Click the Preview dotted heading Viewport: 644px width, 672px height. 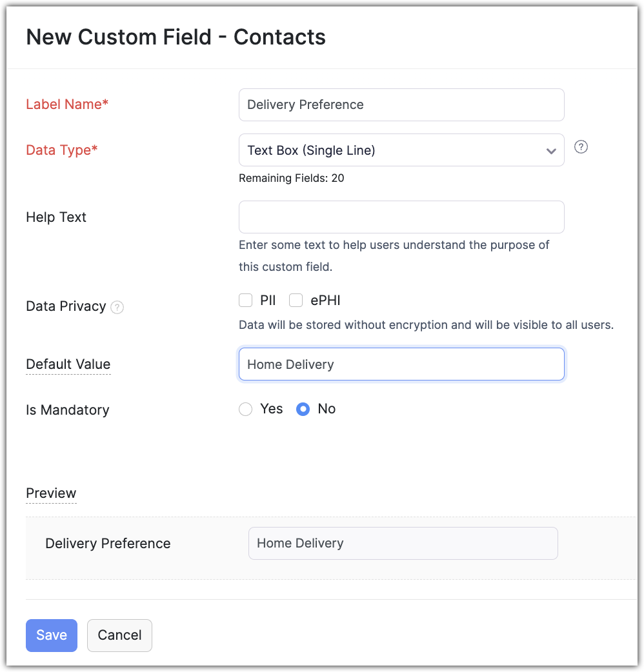point(51,493)
